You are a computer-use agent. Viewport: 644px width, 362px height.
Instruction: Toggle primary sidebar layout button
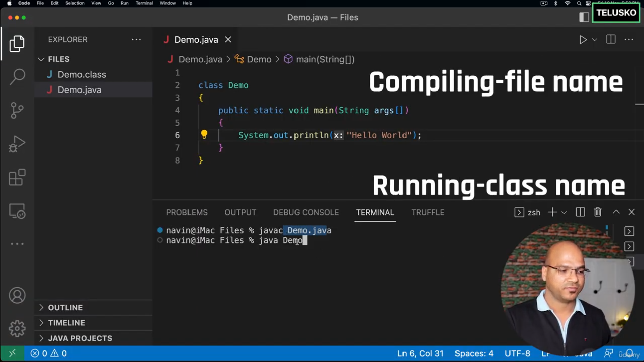pos(584,17)
